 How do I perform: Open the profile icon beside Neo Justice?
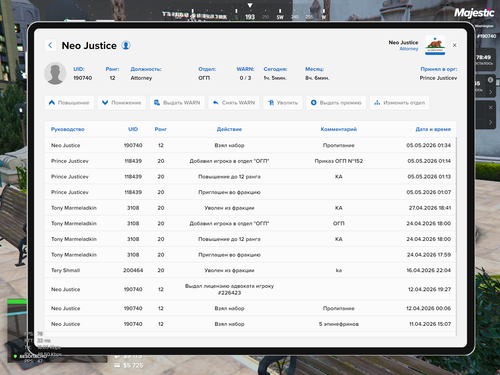pyautogui.click(x=126, y=45)
